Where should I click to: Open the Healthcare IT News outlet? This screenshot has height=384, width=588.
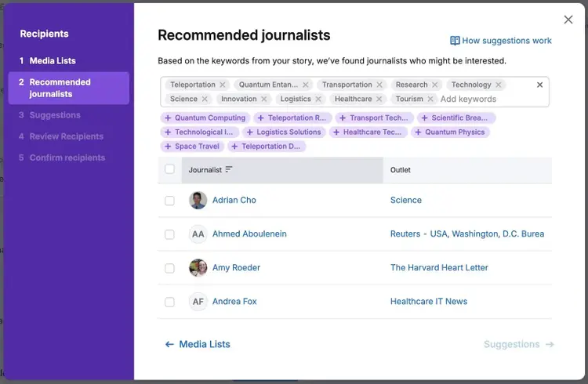pyautogui.click(x=429, y=302)
